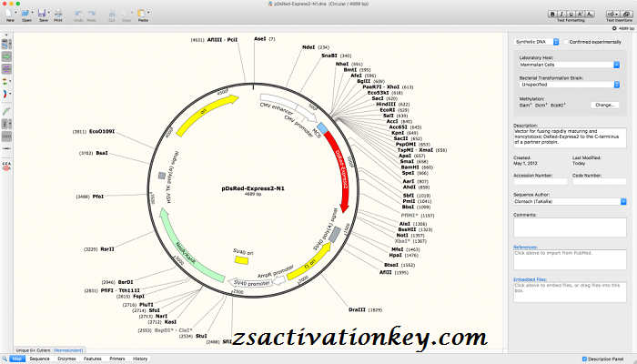The image size is (637, 364).
Task: Click the BamHI enzyme site label
Action: 409,167
